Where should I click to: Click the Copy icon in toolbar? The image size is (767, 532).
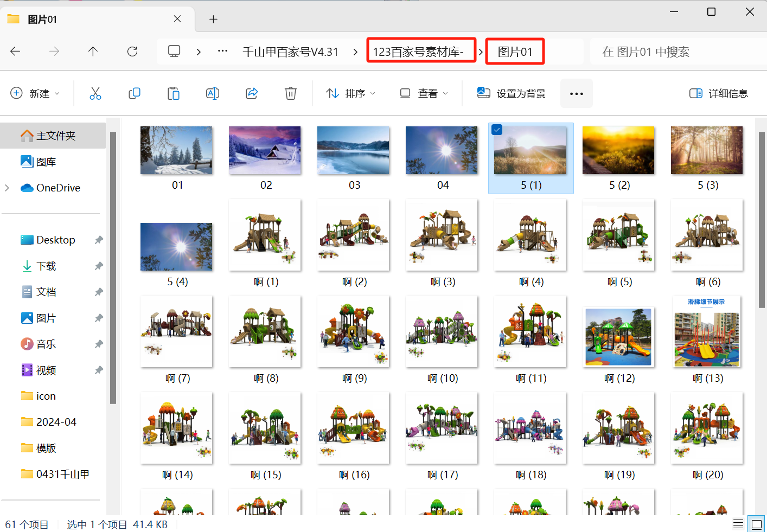pyautogui.click(x=135, y=93)
